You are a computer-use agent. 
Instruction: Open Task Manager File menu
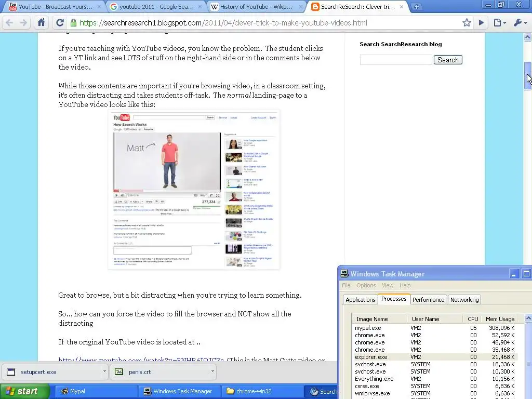point(346,285)
